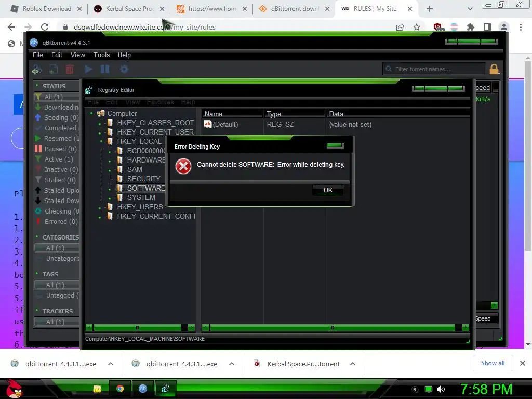532x399 pixels.
Task: Click the add torrent link icon in qBittorrent toolbar
Action: tap(37, 69)
